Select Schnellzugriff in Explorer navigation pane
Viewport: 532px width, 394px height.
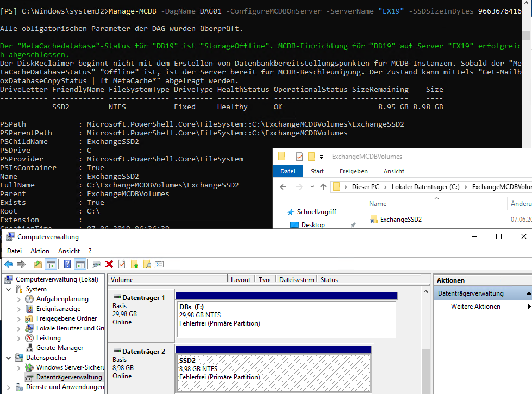point(317,212)
